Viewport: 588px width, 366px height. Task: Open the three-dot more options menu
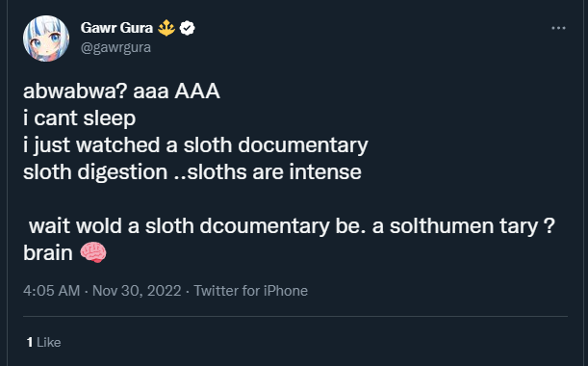[558, 28]
